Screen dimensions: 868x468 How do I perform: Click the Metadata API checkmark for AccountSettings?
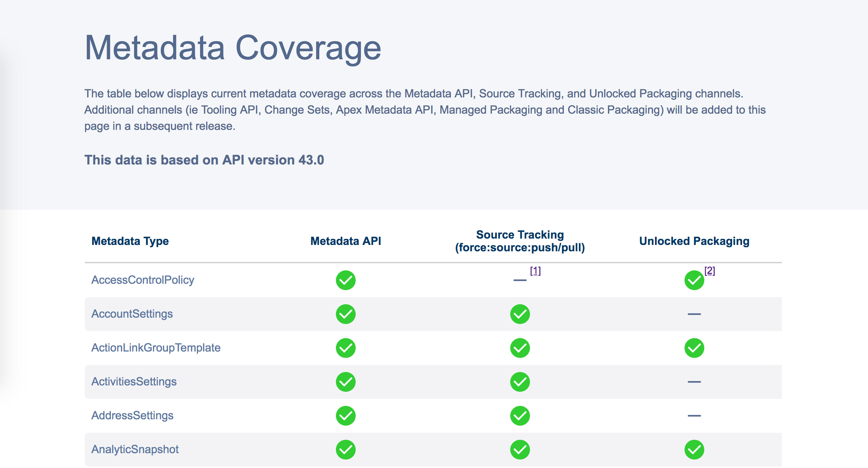click(x=345, y=314)
